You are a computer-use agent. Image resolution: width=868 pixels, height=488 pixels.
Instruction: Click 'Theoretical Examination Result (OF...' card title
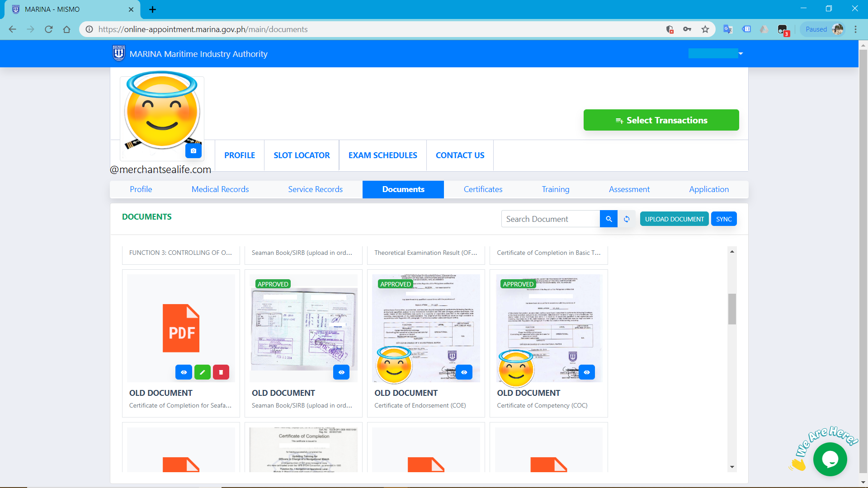(x=425, y=253)
